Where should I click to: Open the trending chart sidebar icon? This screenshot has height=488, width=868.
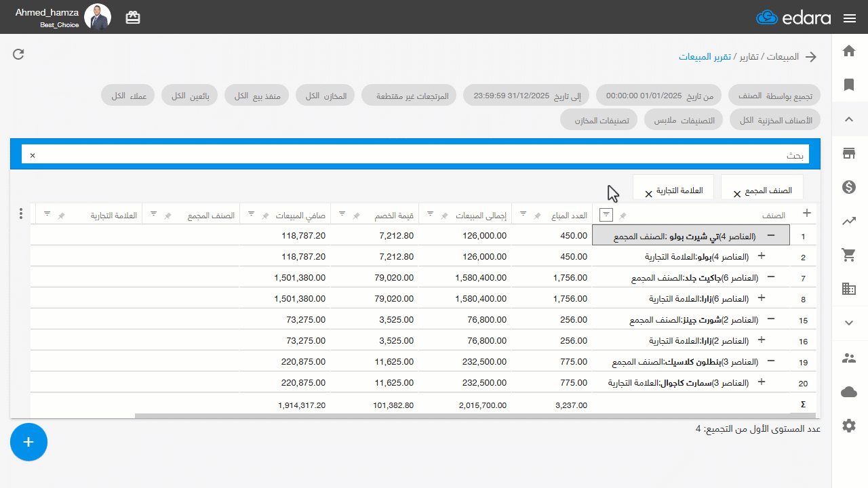point(849,220)
